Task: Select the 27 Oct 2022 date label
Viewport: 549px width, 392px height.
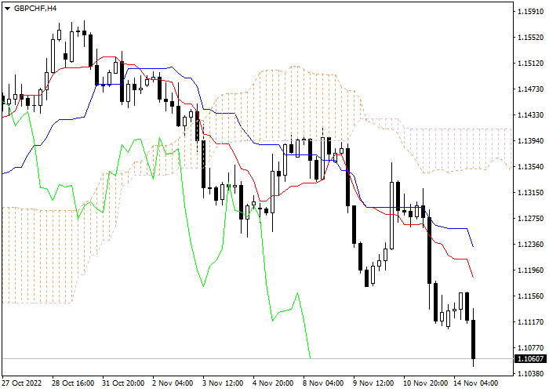Action: pos(22,383)
